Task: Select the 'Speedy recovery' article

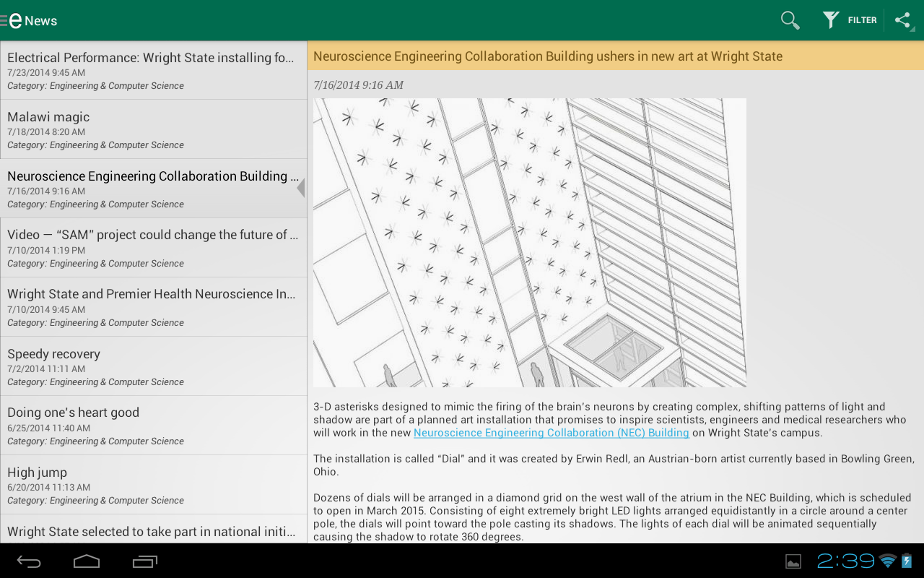Action: click(x=153, y=366)
